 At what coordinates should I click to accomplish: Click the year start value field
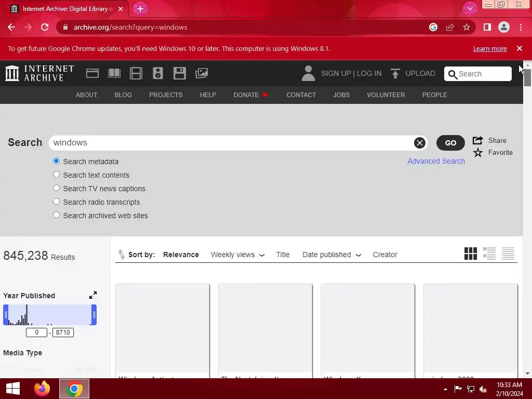(x=37, y=332)
